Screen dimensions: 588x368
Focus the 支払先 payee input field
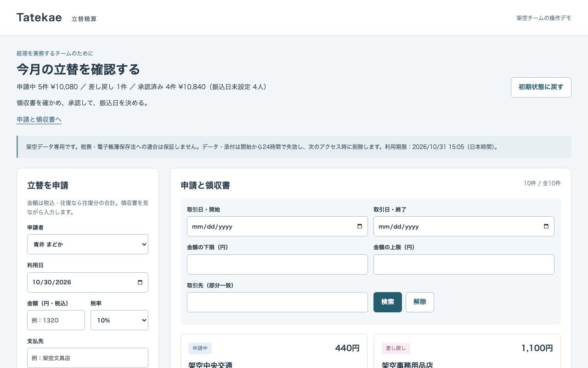coord(88,358)
